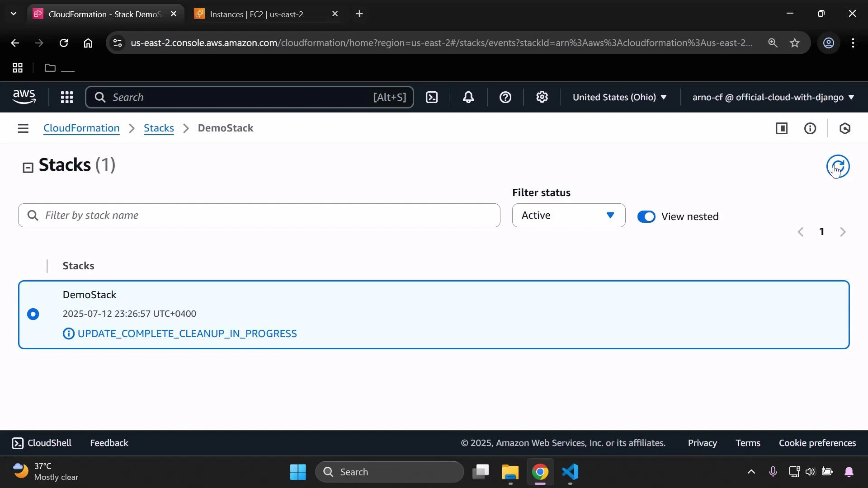The width and height of the screenshot is (868, 488).
Task: Open tab search dropdown arrow
Action: click(14, 14)
